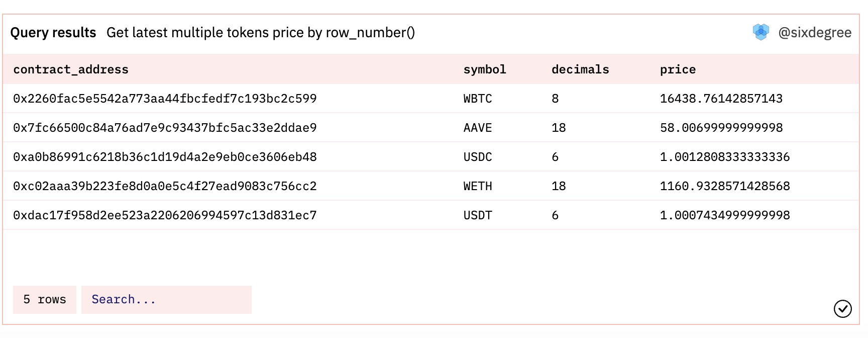Image resolution: width=868 pixels, height=338 pixels.
Task: Click the Search input field
Action: pyautogui.click(x=166, y=300)
